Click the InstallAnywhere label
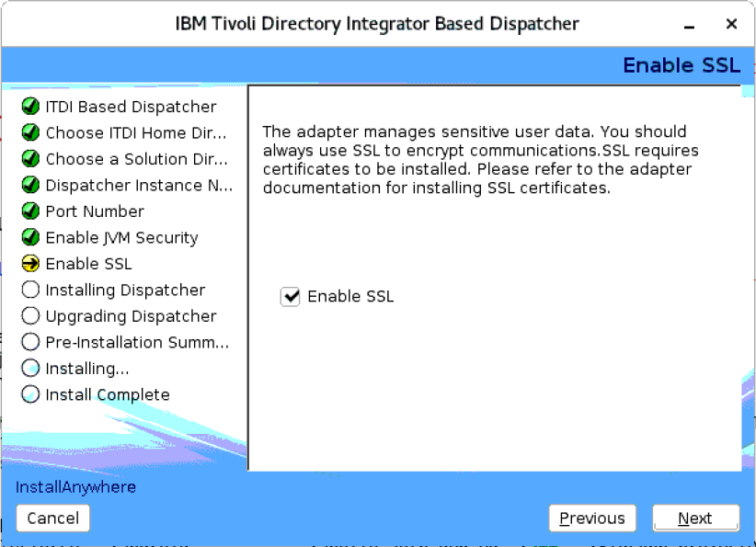This screenshot has height=547, width=756. coord(75,486)
